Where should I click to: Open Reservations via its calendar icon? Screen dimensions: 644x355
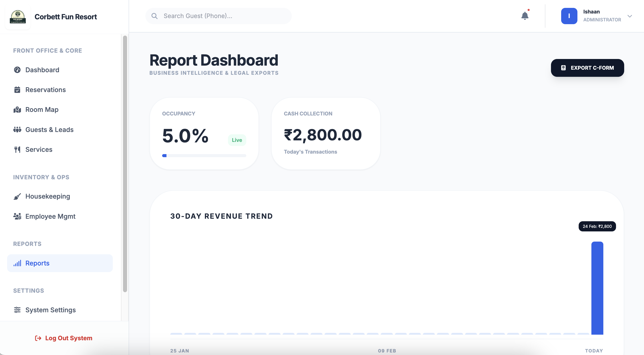point(17,90)
